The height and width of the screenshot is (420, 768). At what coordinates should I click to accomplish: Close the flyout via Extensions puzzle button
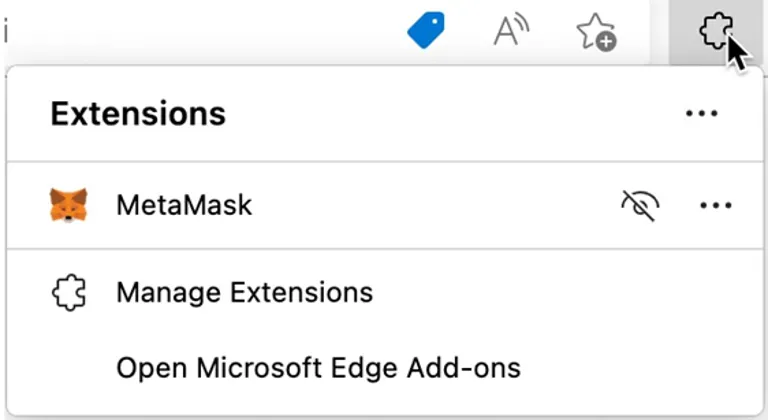point(716,31)
